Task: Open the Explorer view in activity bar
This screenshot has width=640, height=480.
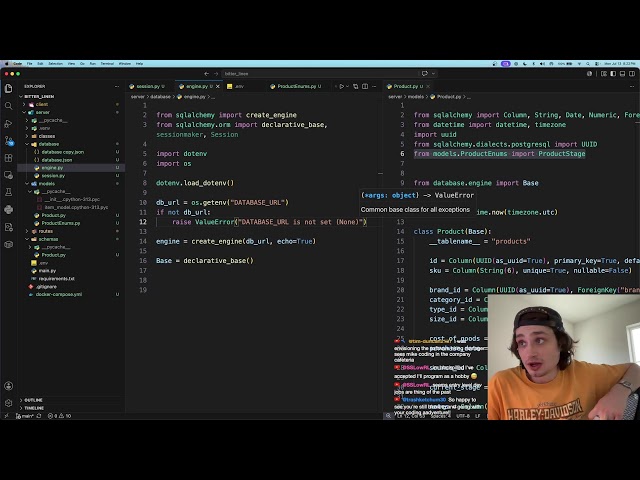Action: click(9, 88)
